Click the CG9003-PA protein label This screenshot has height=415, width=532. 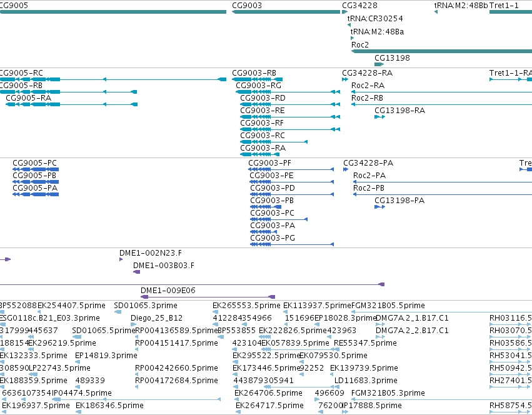tap(273, 226)
